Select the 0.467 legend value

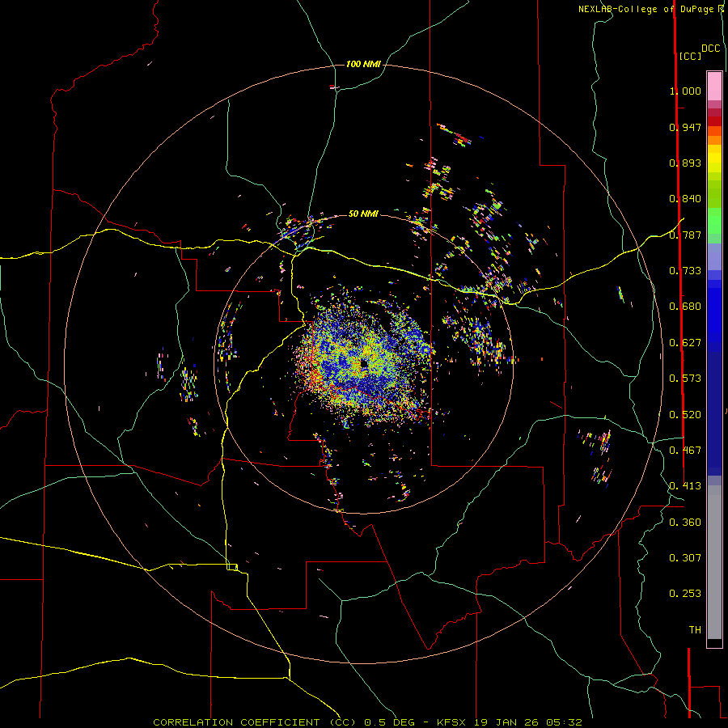(x=685, y=451)
